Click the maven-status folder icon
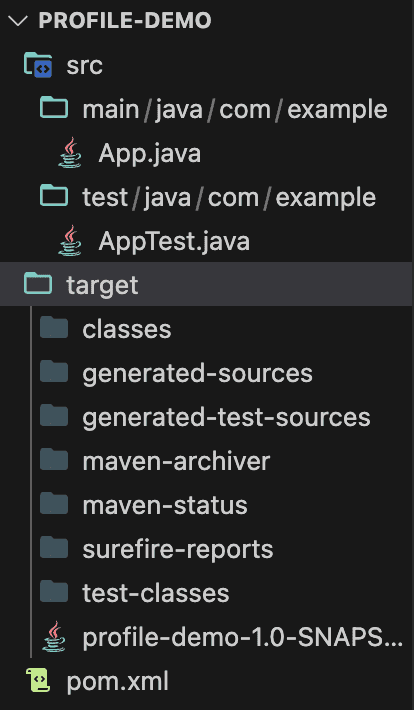Screen dimensions: 414x710 54,503
